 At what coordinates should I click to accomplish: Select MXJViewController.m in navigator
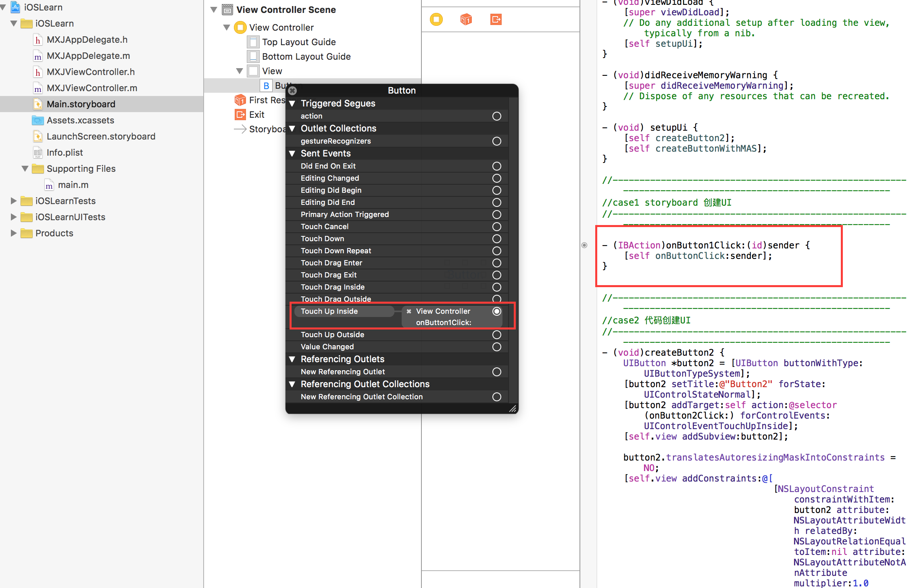[x=92, y=88]
